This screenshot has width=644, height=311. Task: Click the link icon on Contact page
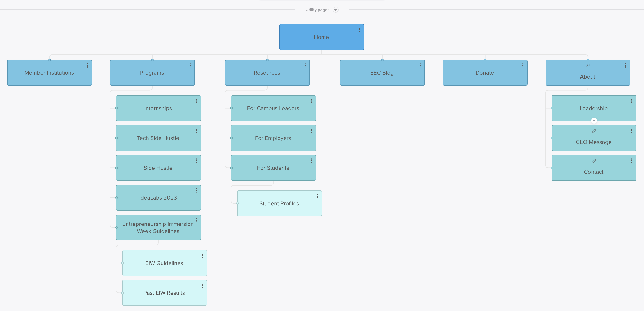click(593, 161)
